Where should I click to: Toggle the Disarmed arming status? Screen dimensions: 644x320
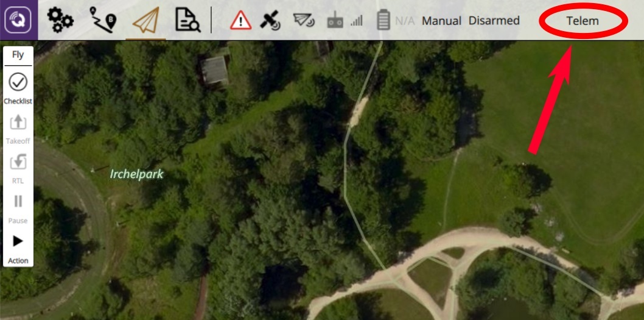point(494,21)
